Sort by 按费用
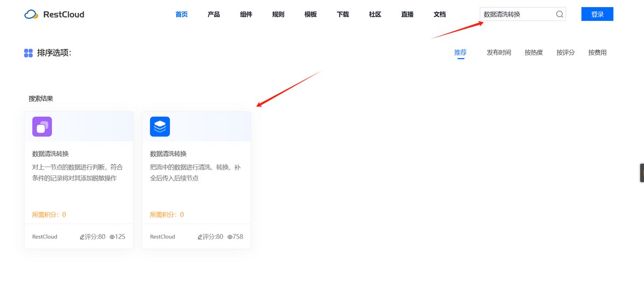 (x=597, y=53)
